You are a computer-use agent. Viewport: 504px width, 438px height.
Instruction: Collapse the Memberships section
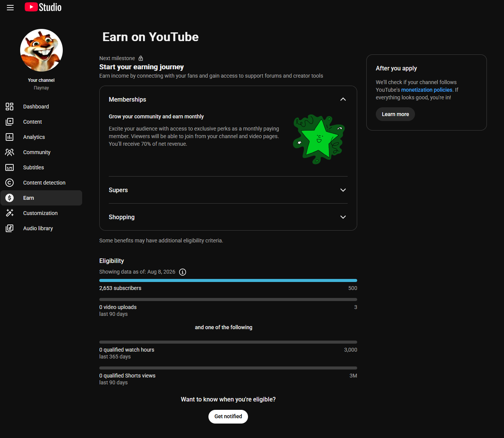pyautogui.click(x=343, y=99)
